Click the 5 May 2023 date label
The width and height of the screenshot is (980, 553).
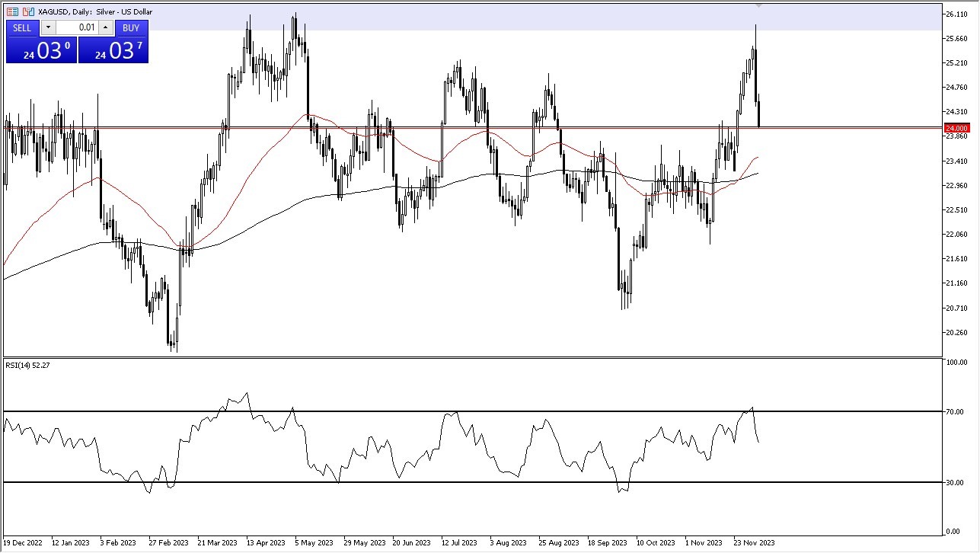[315, 543]
